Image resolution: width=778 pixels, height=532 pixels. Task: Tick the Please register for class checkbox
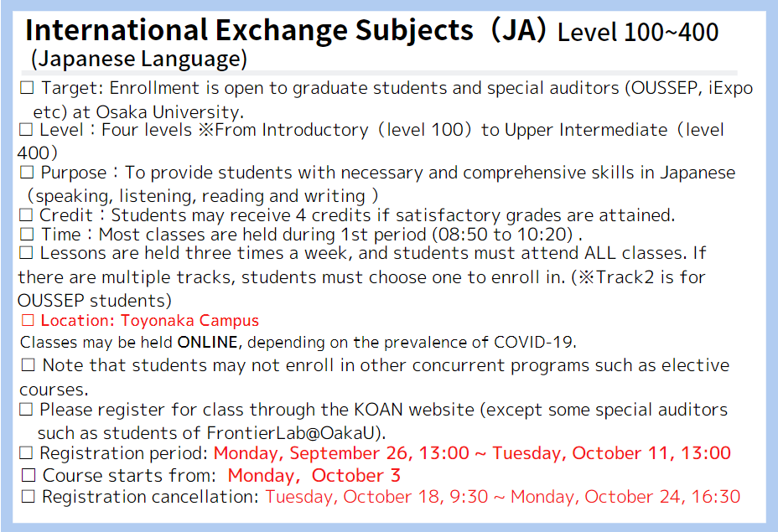26,410
